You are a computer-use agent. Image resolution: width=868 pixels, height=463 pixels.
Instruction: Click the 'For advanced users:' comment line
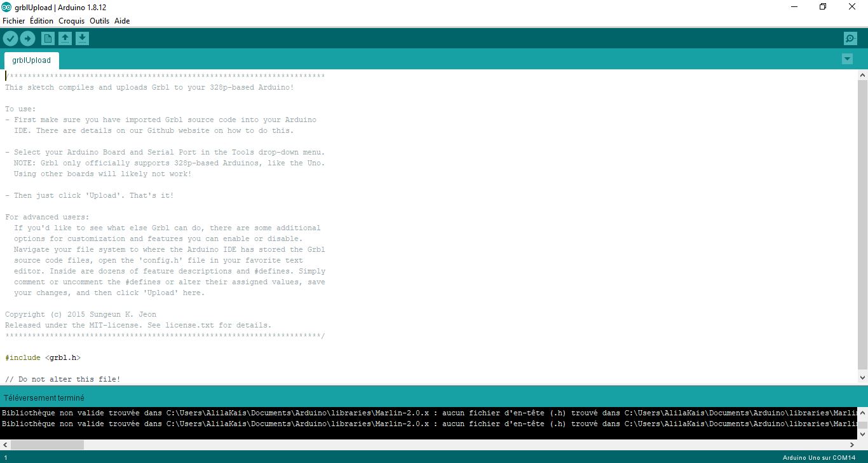pos(47,217)
